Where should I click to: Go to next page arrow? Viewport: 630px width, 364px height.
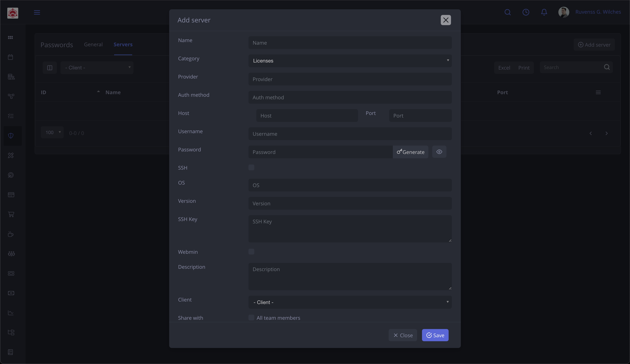point(606,133)
